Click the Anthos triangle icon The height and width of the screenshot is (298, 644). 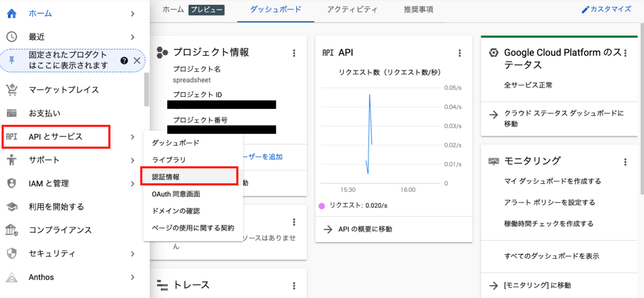(x=12, y=277)
